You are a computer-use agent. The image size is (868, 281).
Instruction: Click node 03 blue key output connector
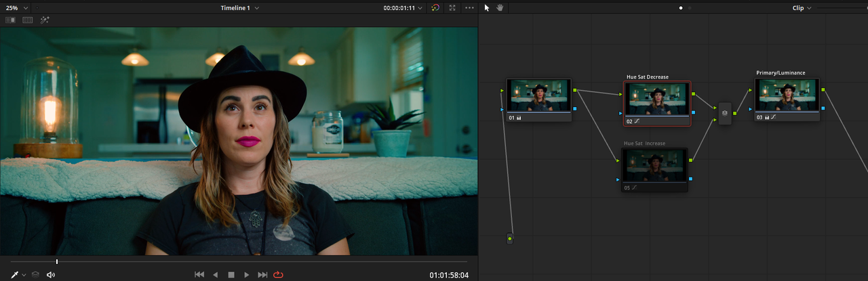click(x=823, y=108)
